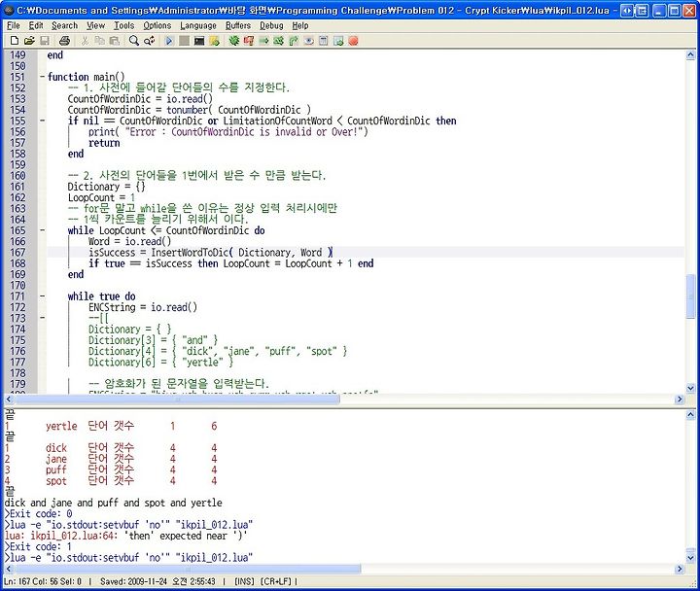Click the output row with 'yertle'

pyautogui.click(x=111, y=426)
